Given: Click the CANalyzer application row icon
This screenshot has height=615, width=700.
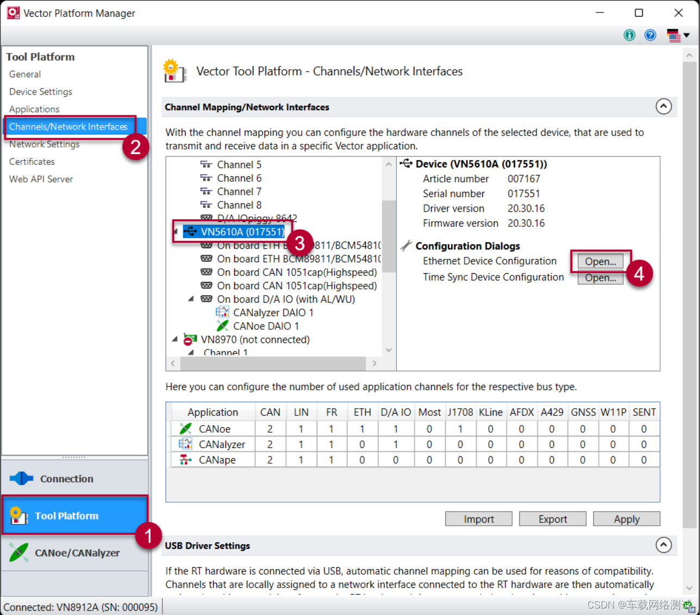Looking at the screenshot, I should click(186, 444).
